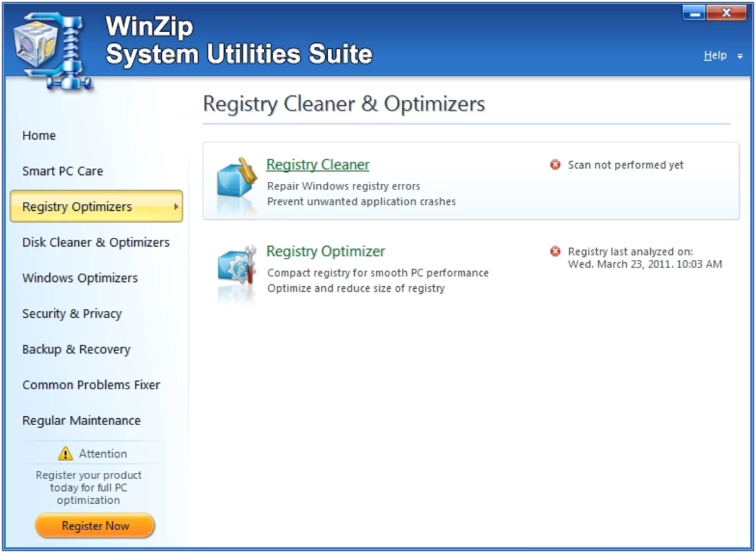Select Registry Optimizers in the sidebar
Viewport: 756px width, 553px height.
coord(96,206)
